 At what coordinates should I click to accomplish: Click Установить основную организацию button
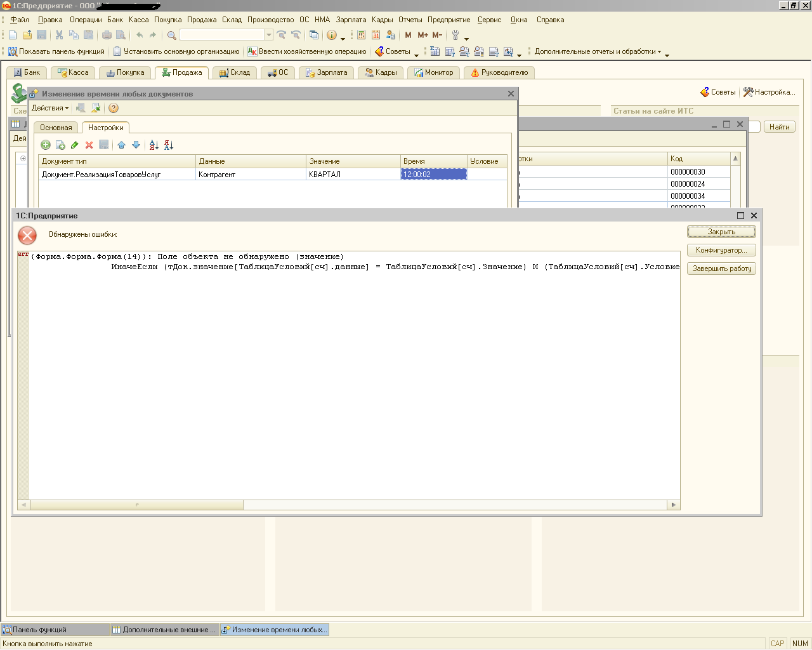(176, 51)
